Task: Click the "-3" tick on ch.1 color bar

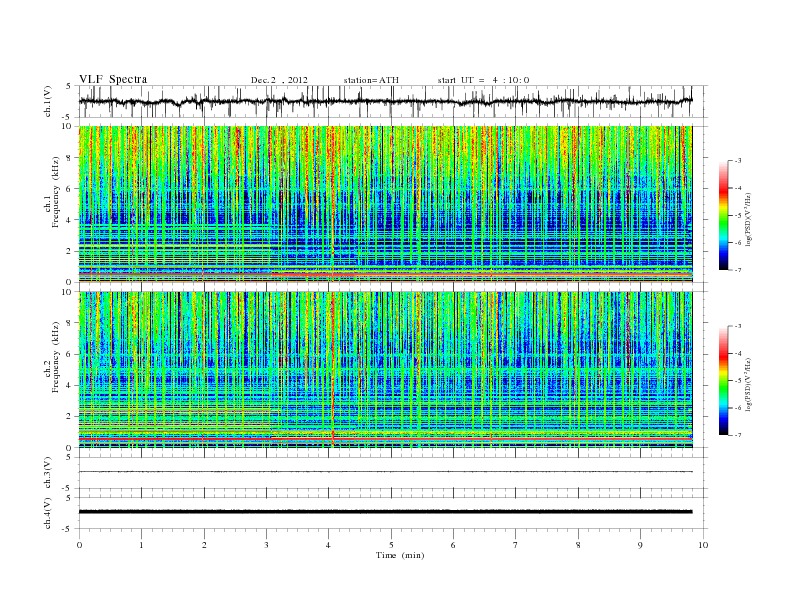Action: (738, 161)
